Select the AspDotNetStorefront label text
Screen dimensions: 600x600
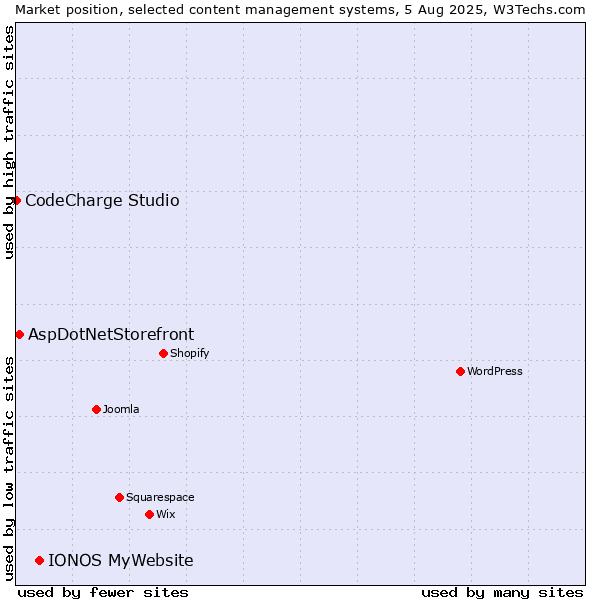click(x=111, y=334)
